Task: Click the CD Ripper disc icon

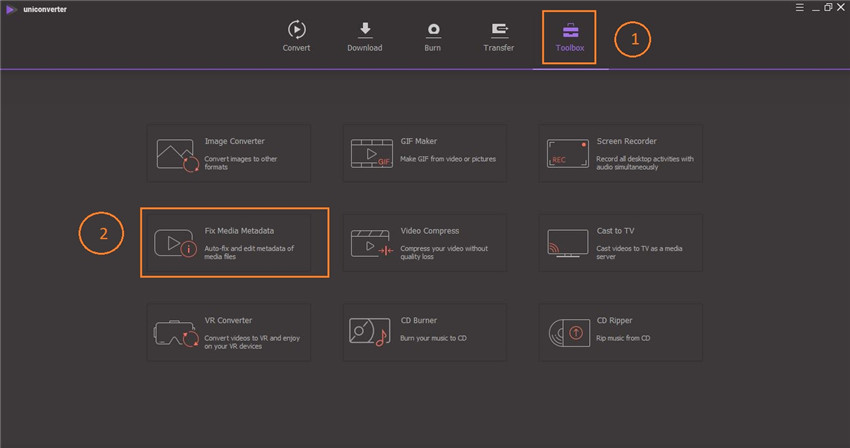Action: coord(566,332)
